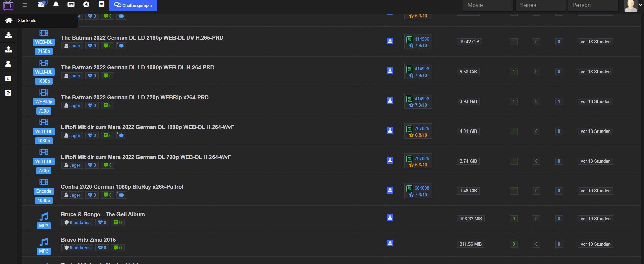Open The Batman 720p WEBRip x264-PRD torrent
The width and height of the screenshot is (644, 264).
[x=135, y=97]
